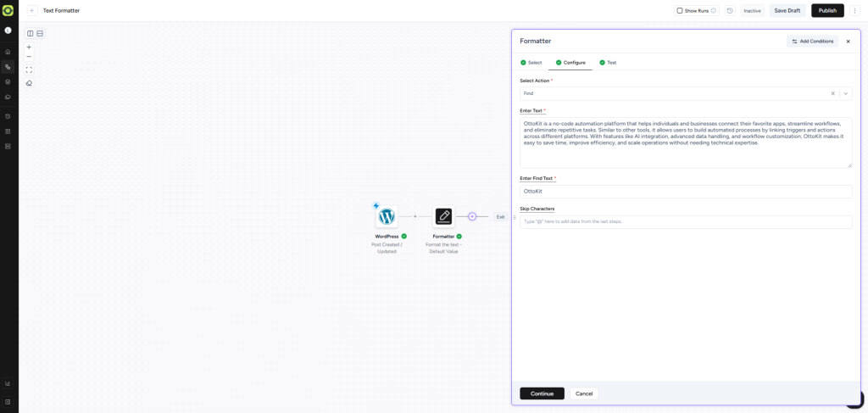Clear the Find selection with the X
This screenshot has height=413, width=868.
832,93
